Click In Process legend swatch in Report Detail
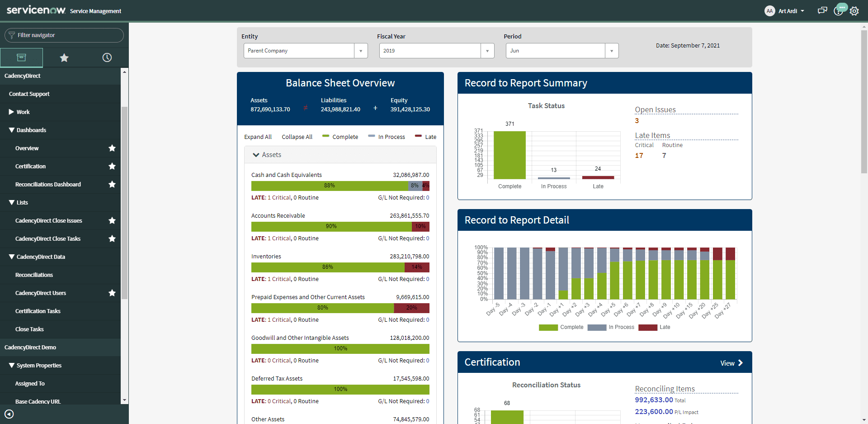Viewport: 868px width, 424px height. 597,328
